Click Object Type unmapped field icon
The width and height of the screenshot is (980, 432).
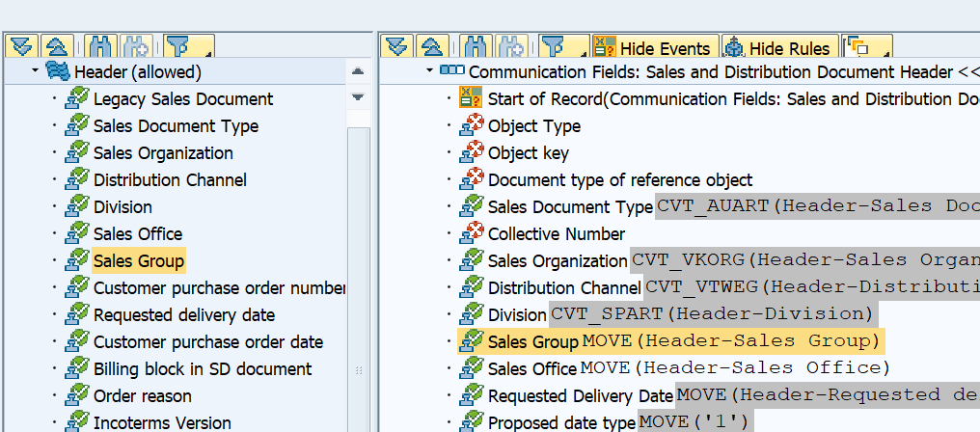point(471,125)
